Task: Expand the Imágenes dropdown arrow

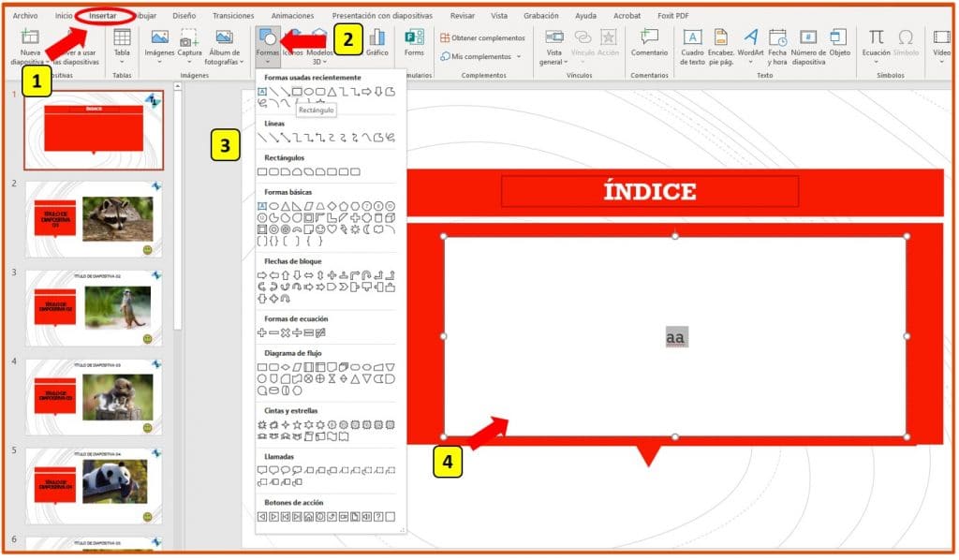Action: [x=159, y=62]
